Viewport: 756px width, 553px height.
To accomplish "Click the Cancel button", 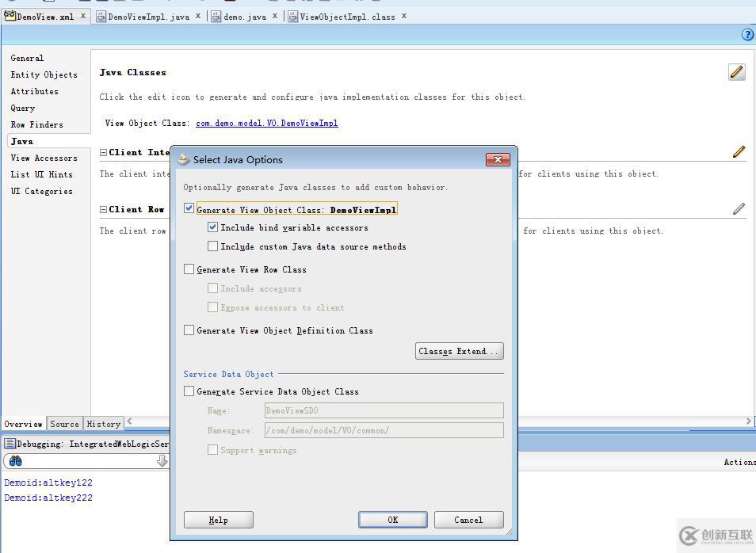I will [x=468, y=520].
